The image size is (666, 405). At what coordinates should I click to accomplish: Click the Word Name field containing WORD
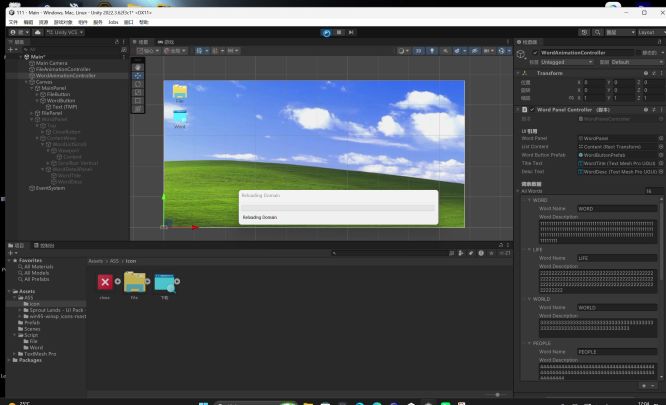coord(617,209)
